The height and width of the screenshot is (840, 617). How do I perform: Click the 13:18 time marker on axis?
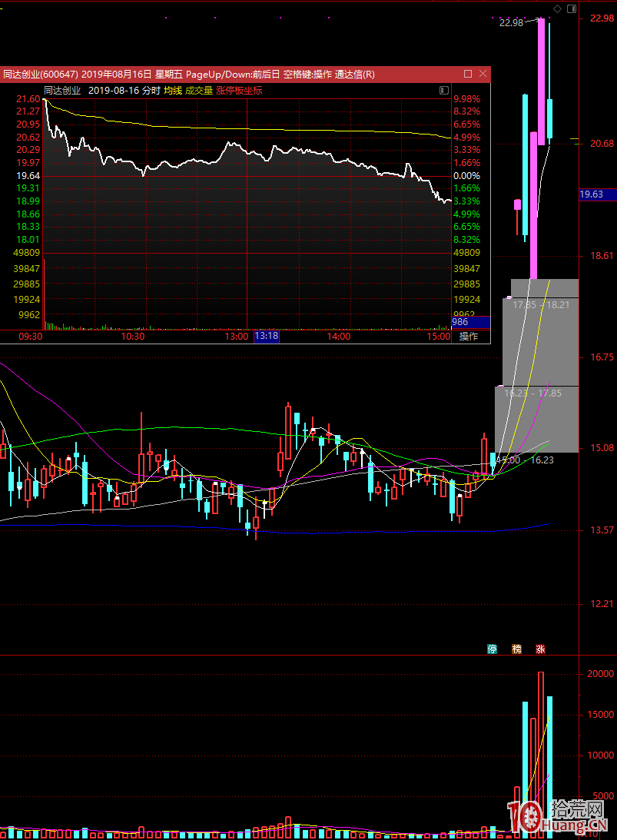coord(267,337)
